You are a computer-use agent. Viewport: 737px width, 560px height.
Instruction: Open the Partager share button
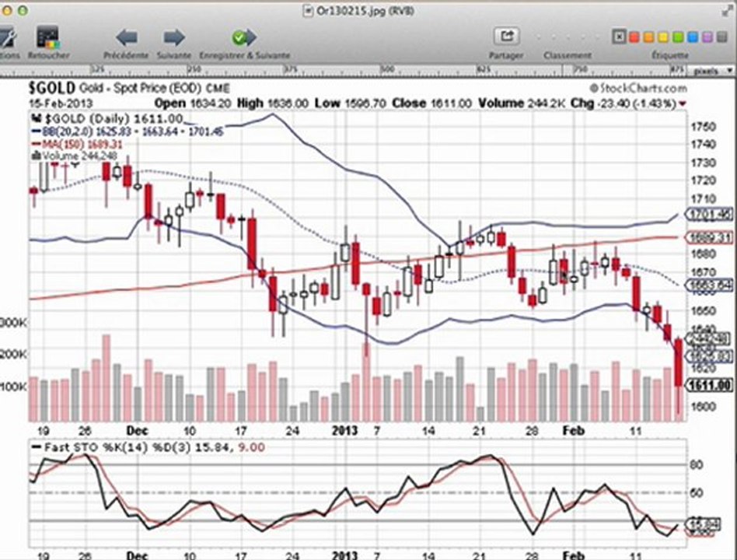pyautogui.click(x=506, y=36)
